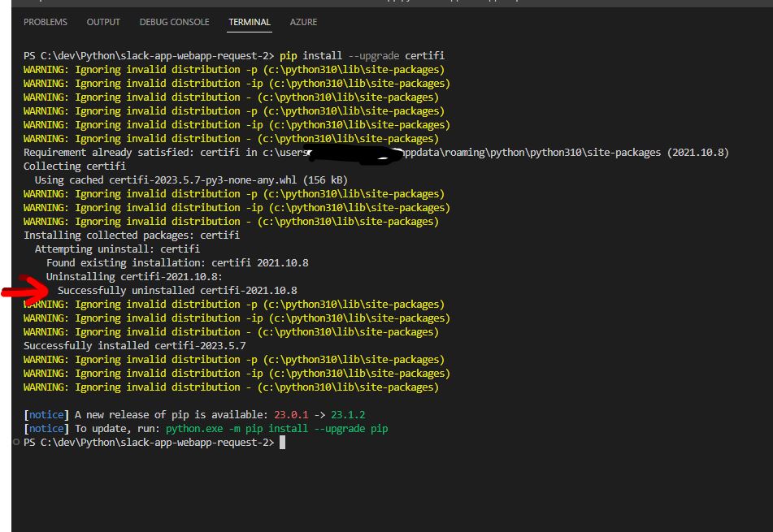Switch to the DEBUG CONSOLE tab
The height and width of the screenshot is (532, 773).
[x=174, y=22]
